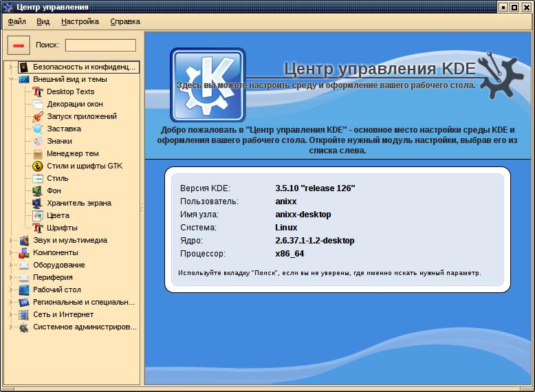The width and height of the screenshot is (535, 392).
Task: Click the Внешний вид и темы icon
Action: 23,80
